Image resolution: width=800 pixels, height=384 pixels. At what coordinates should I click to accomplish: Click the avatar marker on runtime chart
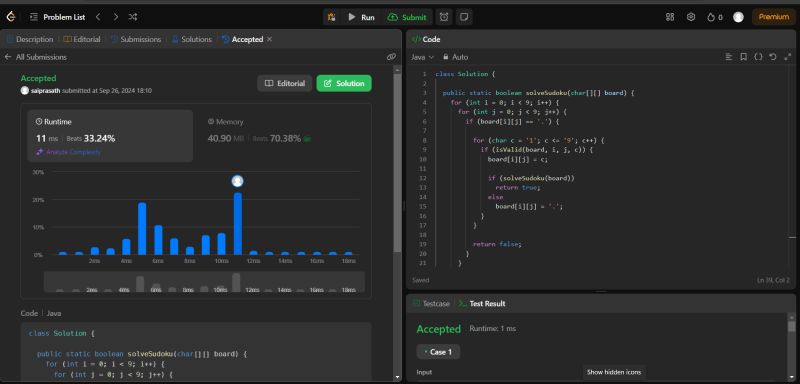pyautogui.click(x=237, y=181)
